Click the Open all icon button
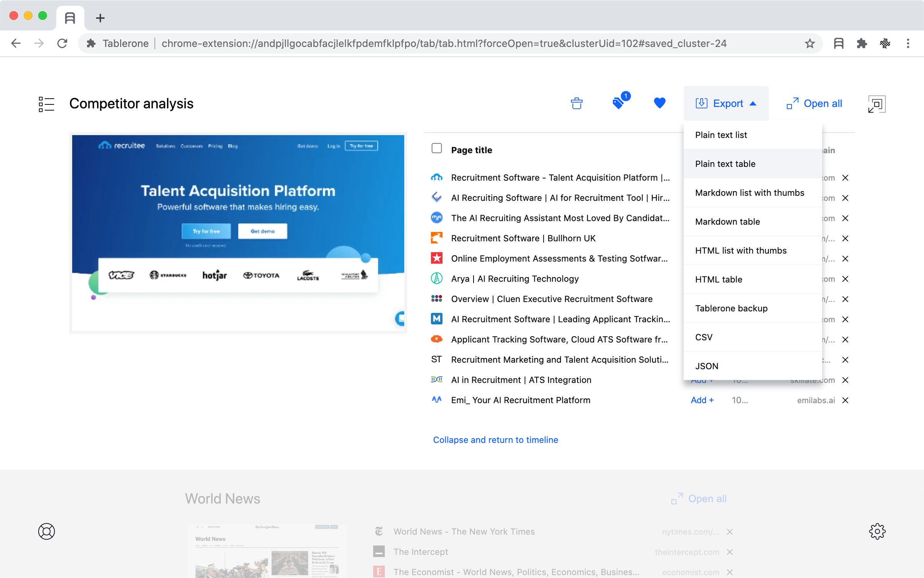The width and height of the screenshot is (924, 578). 793,103
